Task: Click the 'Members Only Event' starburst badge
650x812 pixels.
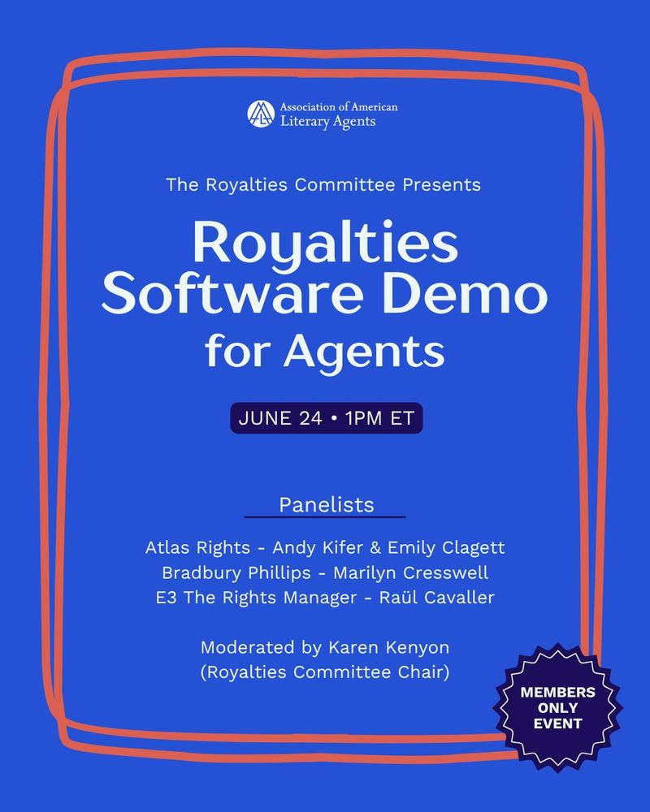Action: (x=557, y=708)
